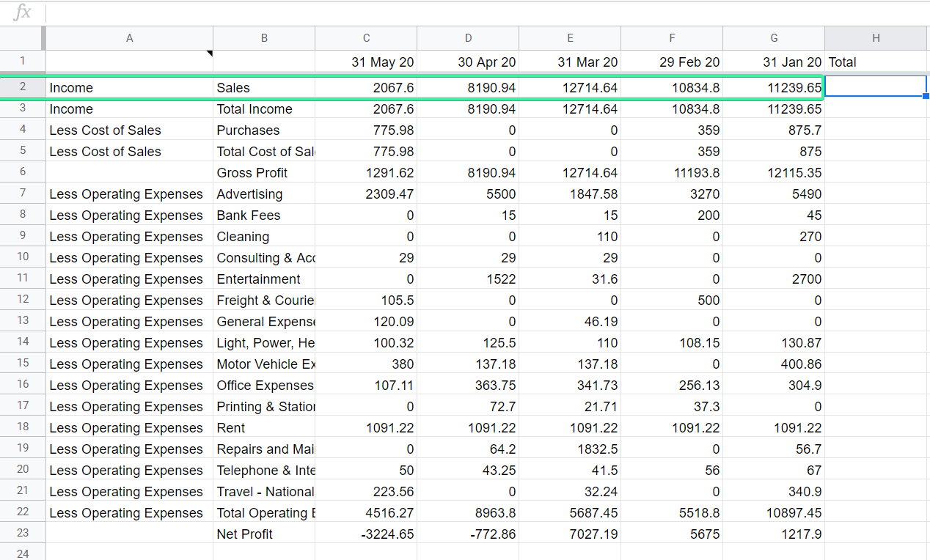930x560 pixels.
Task: Click the formula bar input field
Action: (x=440, y=12)
